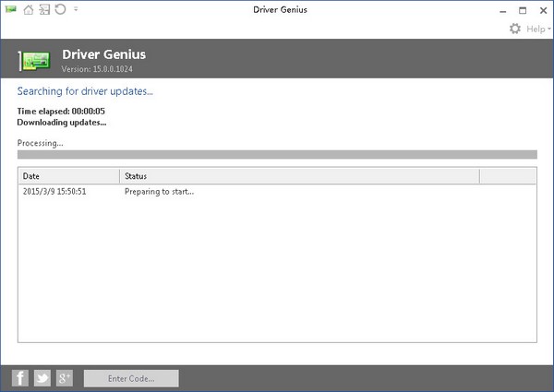Click the Status column header
This screenshot has width=554, height=392.
[299, 176]
